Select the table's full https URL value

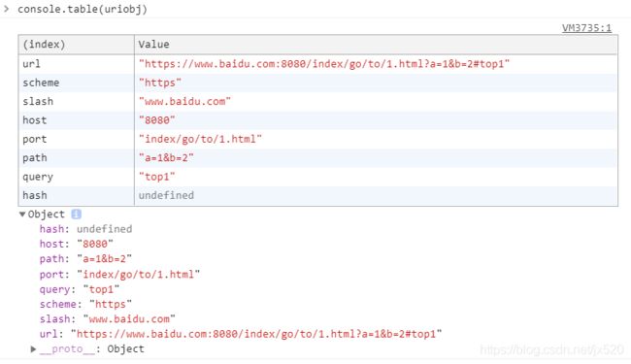pos(324,64)
